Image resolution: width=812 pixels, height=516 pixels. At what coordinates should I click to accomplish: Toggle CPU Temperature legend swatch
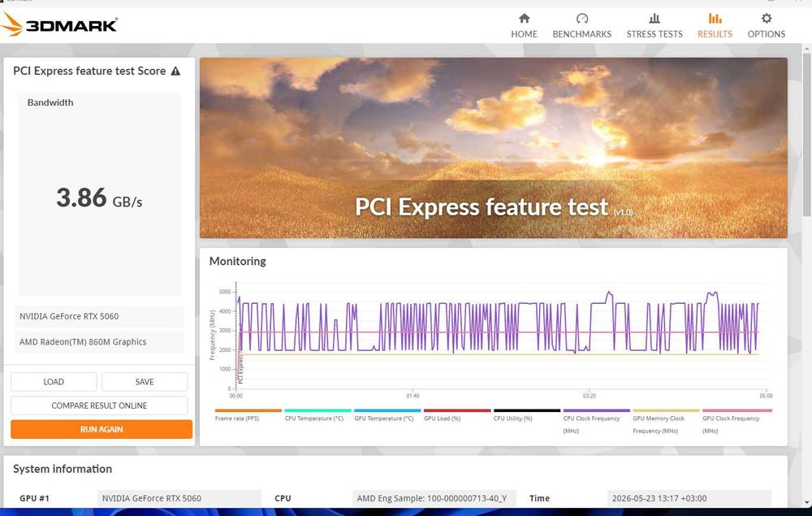tap(318, 410)
